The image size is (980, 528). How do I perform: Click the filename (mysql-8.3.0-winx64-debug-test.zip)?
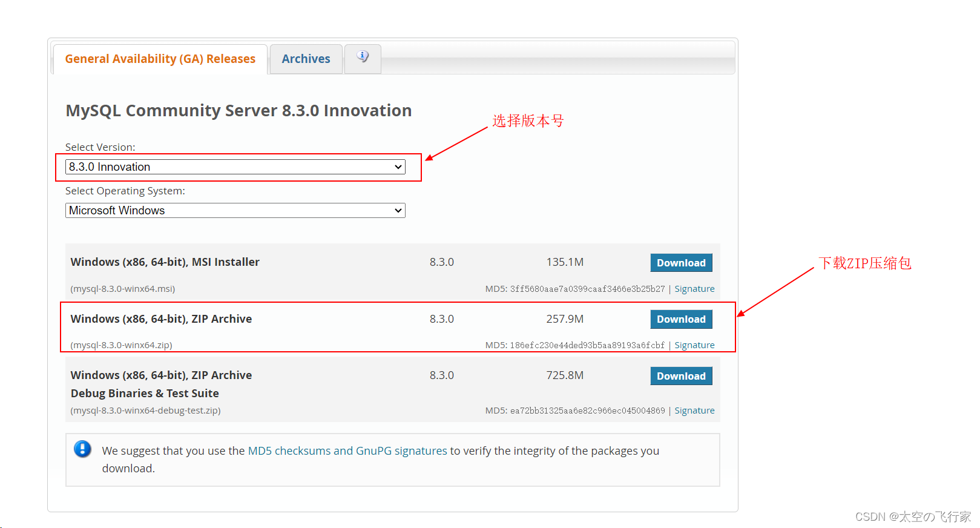pyautogui.click(x=145, y=411)
